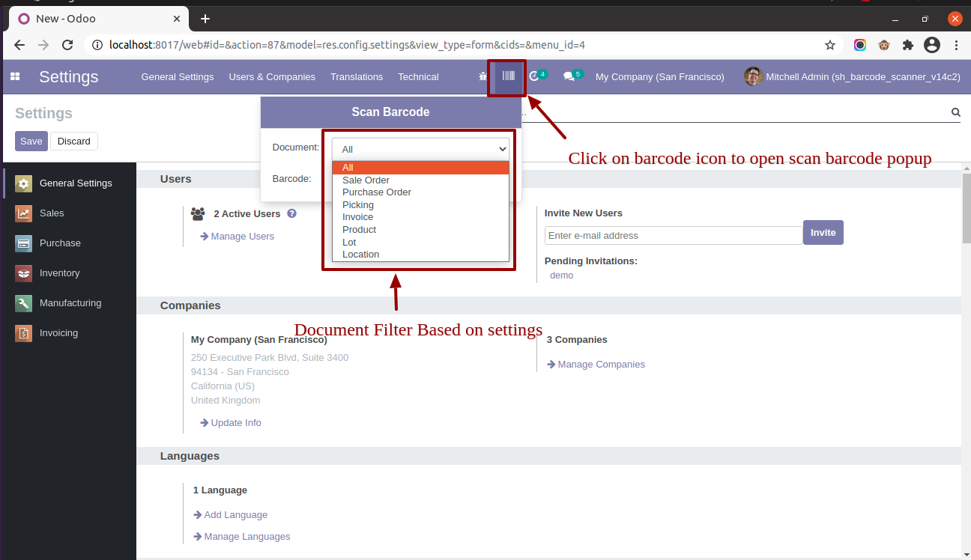Click the Update Info link
Image resolution: width=971 pixels, height=560 pixels.
click(x=231, y=423)
